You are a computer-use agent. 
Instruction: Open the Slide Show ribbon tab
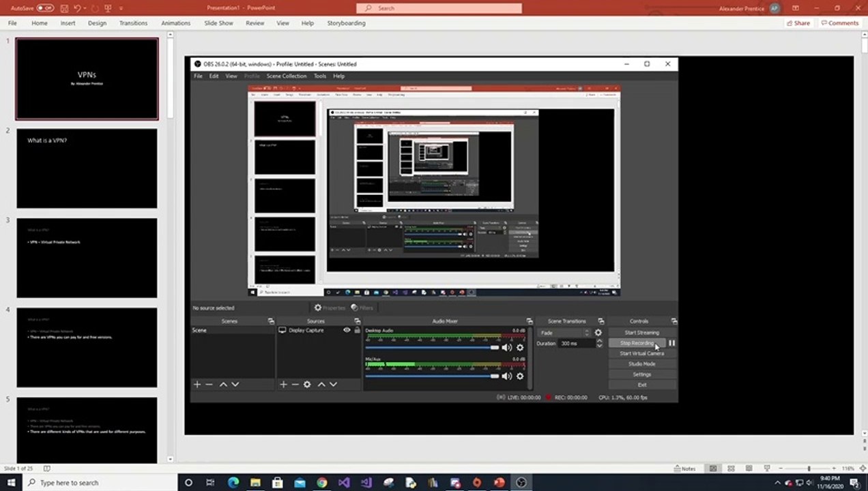click(218, 23)
